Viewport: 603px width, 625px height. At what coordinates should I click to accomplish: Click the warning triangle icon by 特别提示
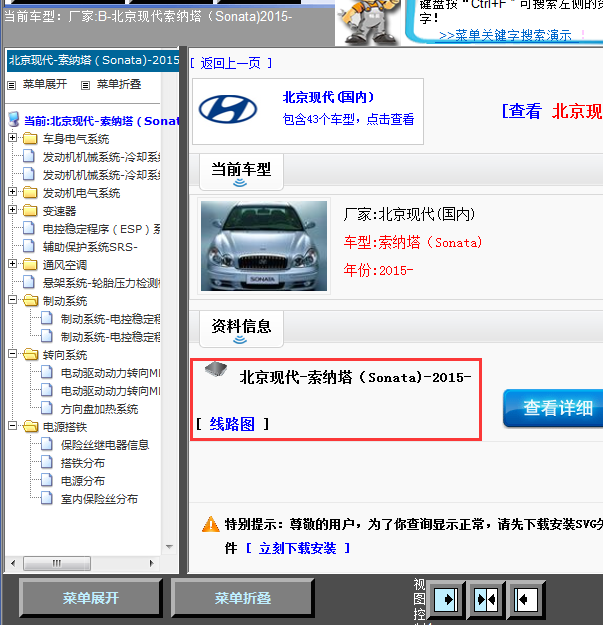pos(210,524)
